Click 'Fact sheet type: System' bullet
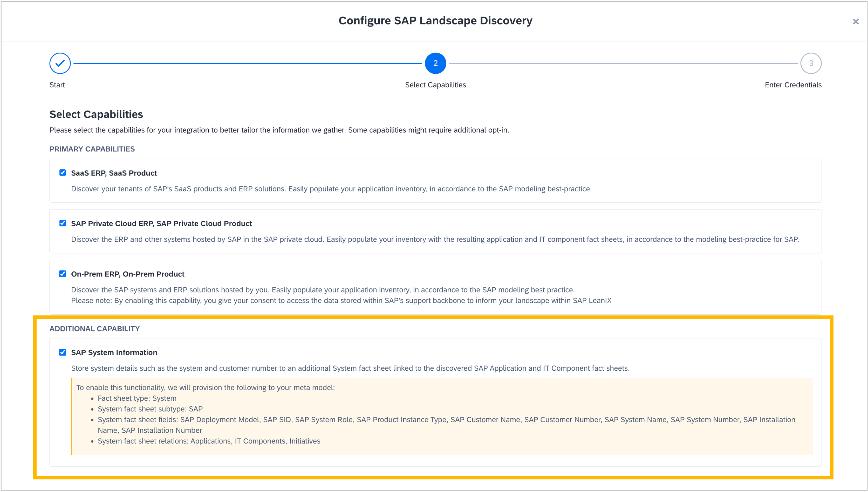This screenshot has height=492, width=868. [x=137, y=398]
